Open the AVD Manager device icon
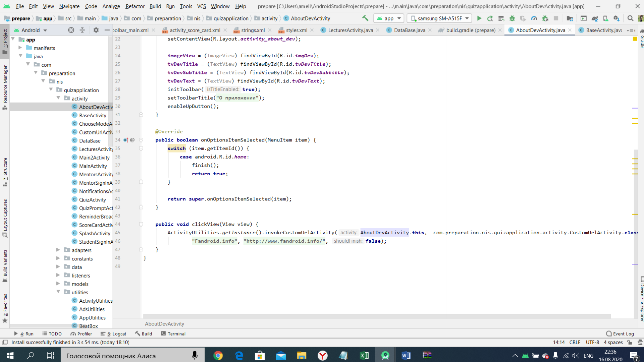The width and height of the screenshot is (644, 362). click(606, 18)
